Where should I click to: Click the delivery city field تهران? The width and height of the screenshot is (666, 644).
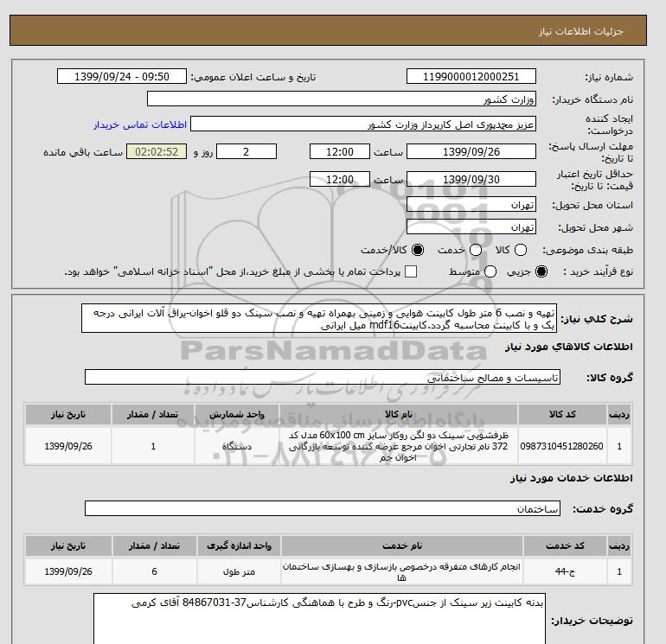pyautogui.click(x=471, y=227)
